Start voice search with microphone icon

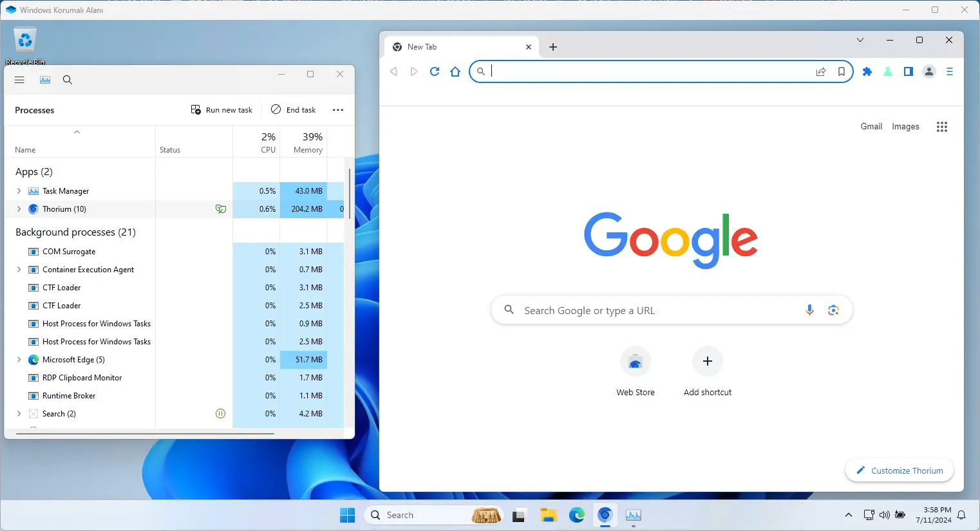[x=810, y=310]
